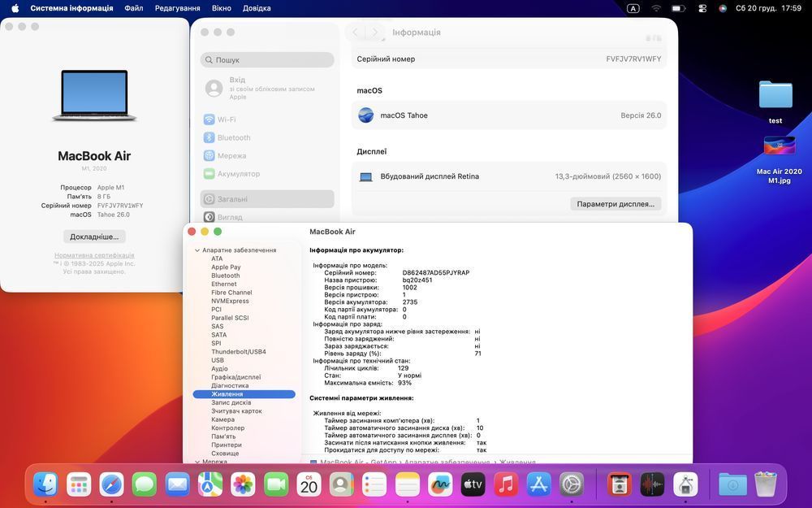Select Mac Air 2020 M1.jpg on desktop
The width and height of the screenshot is (812, 508).
coord(779,159)
